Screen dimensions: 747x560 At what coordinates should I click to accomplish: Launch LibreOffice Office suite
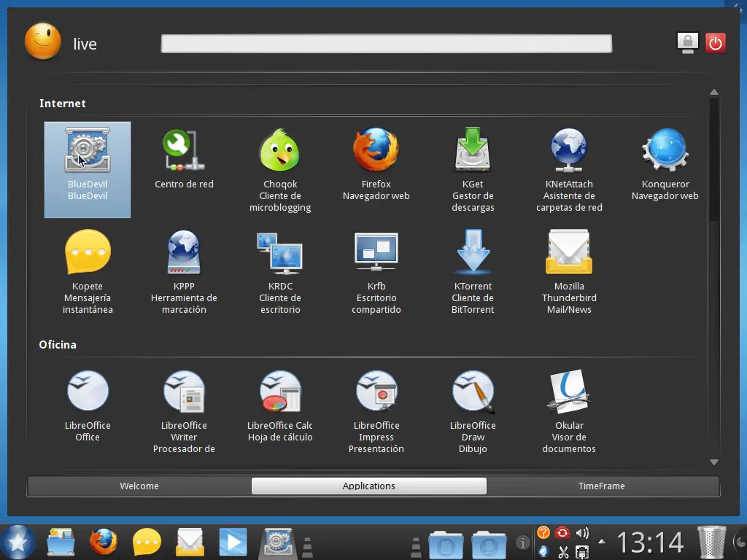coord(88,405)
